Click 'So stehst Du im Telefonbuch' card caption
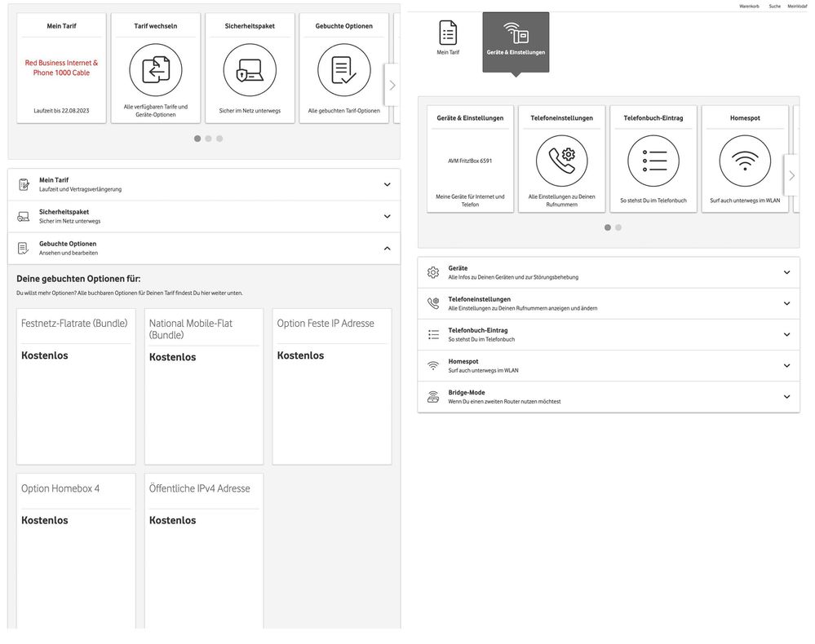Screen dimensions: 815x644 pyautogui.click(x=653, y=201)
